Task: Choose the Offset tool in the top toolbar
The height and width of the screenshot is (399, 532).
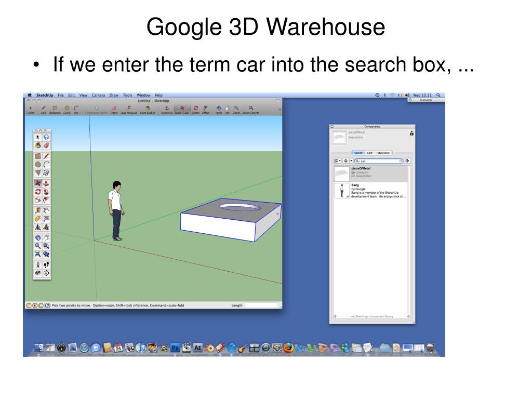Action: (x=206, y=110)
